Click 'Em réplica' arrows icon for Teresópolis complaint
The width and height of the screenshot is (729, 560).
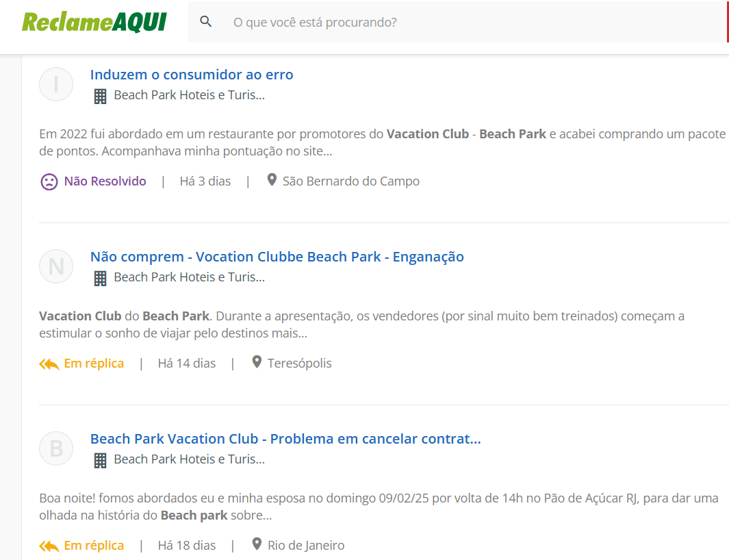coord(49,364)
